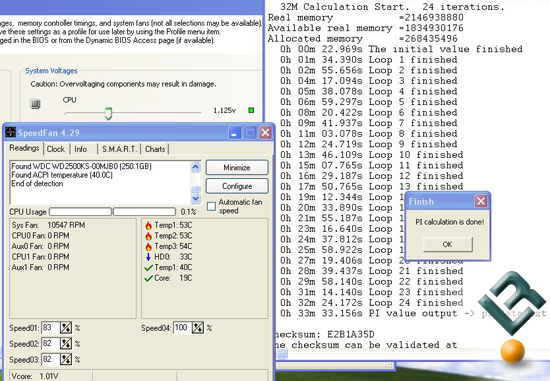The image size is (550, 381).
Task: Click the Checksum E2B1A35D line
Action: click(324, 334)
